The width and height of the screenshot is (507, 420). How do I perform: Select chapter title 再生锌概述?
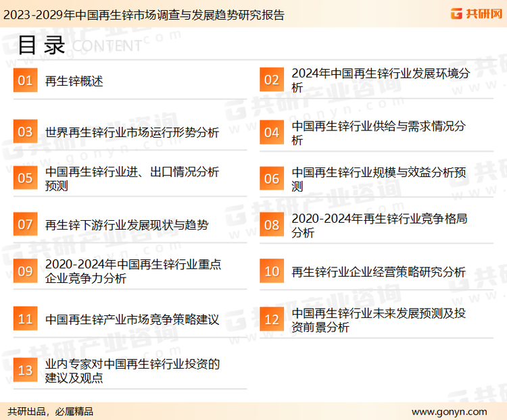(x=74, y=81)
